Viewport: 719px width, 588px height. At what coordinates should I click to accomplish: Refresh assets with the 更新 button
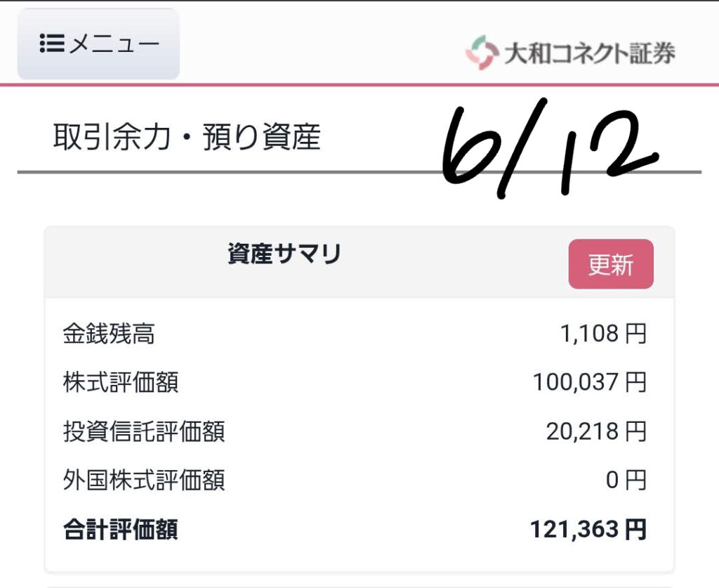[611, 264]
